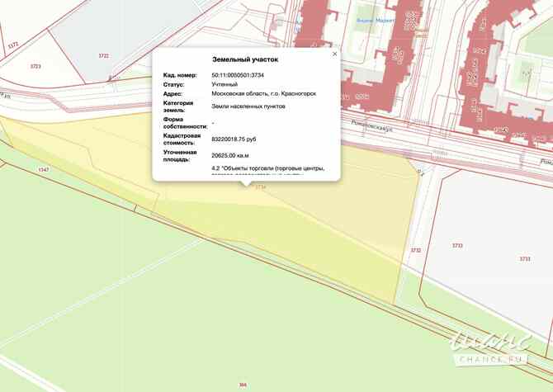Click the Кад. номер field label
This screenshot has height=392, width=553.
180,75
